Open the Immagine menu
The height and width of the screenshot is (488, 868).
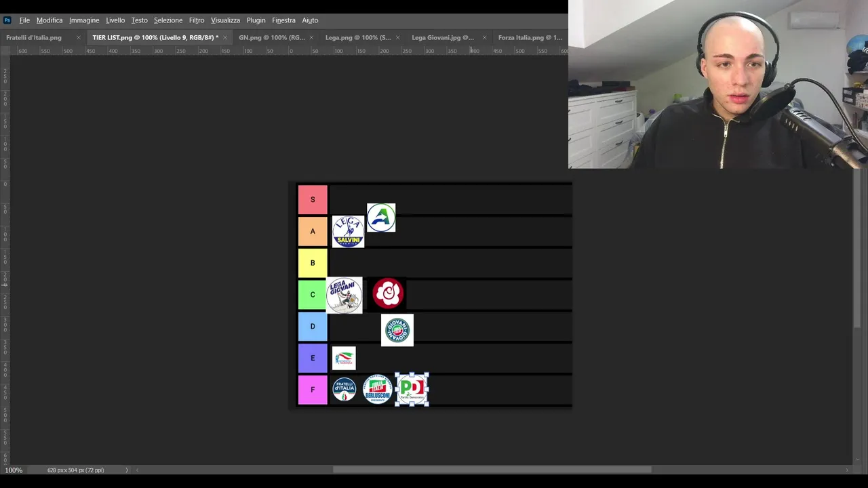84,20
